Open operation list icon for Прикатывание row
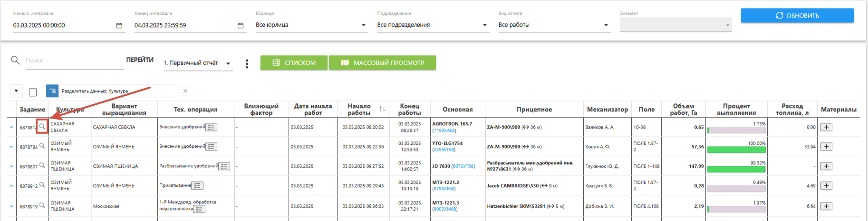 (198, 186)
